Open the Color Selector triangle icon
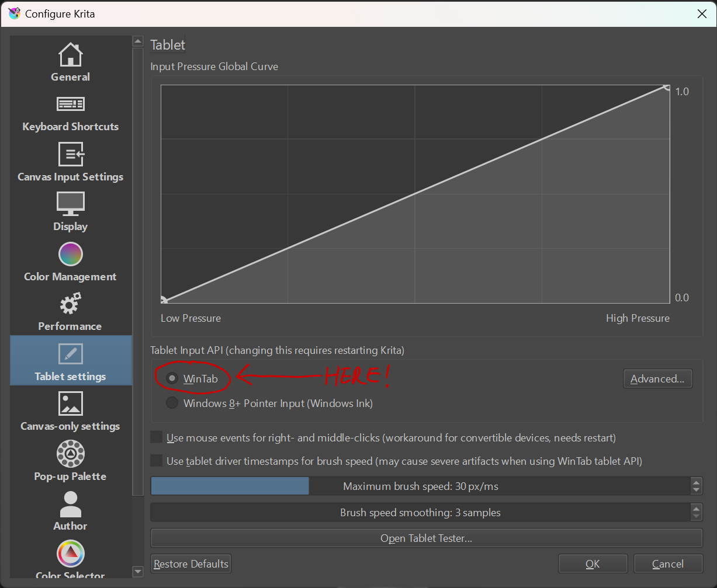The height and width of the screenshot is (588, 717). tap(70, 554)
